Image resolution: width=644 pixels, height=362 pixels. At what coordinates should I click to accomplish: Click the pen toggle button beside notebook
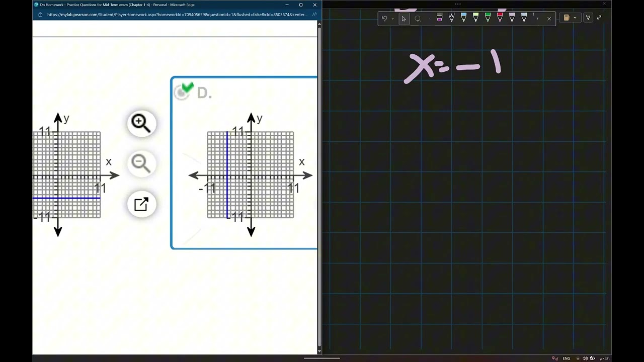click(x=588, y=18)
